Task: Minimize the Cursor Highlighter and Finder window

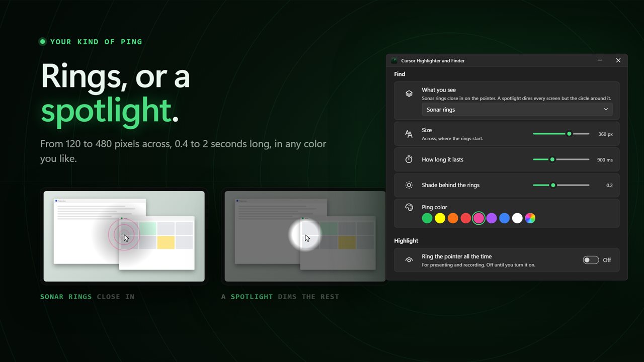Action: 600,60
